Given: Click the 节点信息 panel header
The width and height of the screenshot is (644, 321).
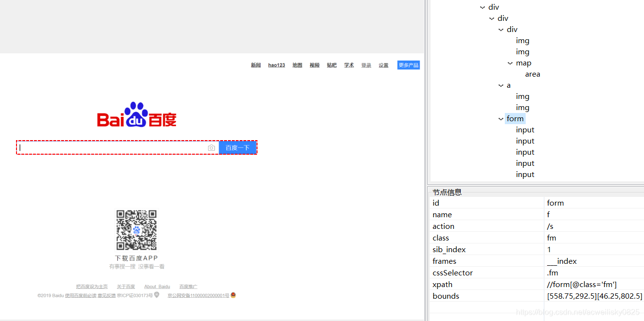Looking at the screenshot, I should pyautogui.click(x=447, y=192).
